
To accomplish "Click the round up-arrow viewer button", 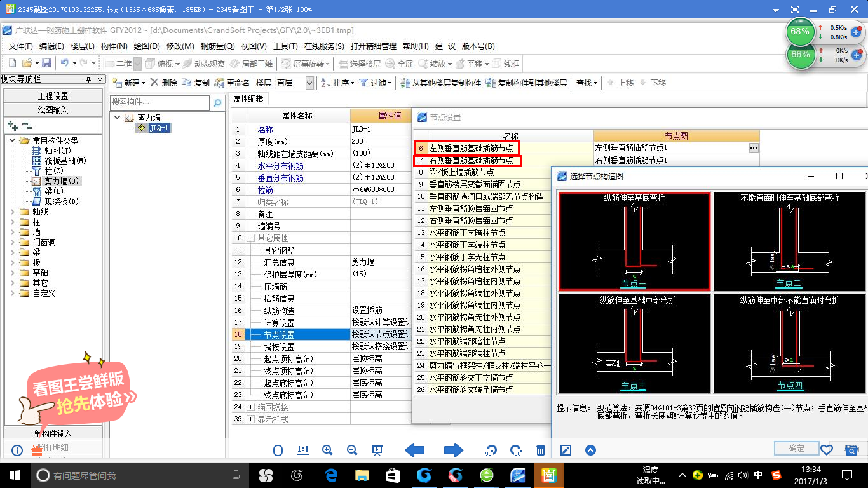I will (x=590, y=451).
